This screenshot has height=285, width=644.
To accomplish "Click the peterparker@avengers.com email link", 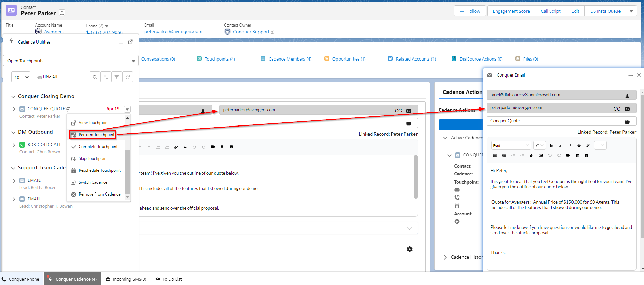I will click(173, 31).
